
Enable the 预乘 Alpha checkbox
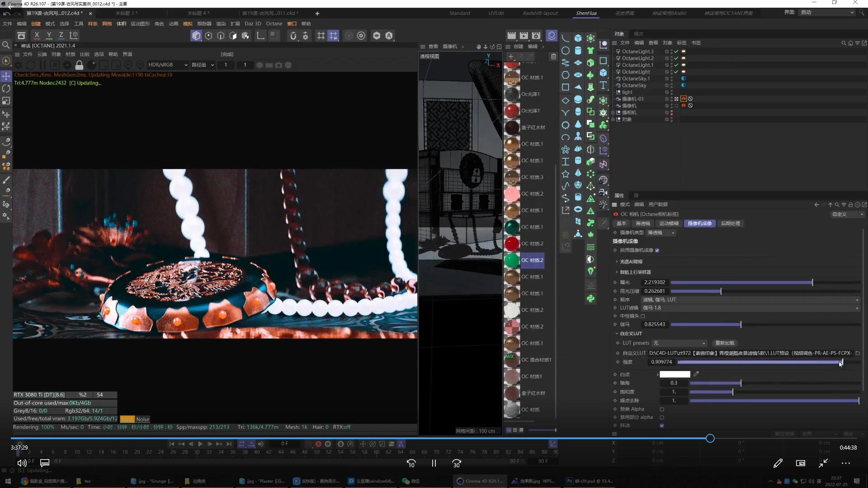(662, 409)
